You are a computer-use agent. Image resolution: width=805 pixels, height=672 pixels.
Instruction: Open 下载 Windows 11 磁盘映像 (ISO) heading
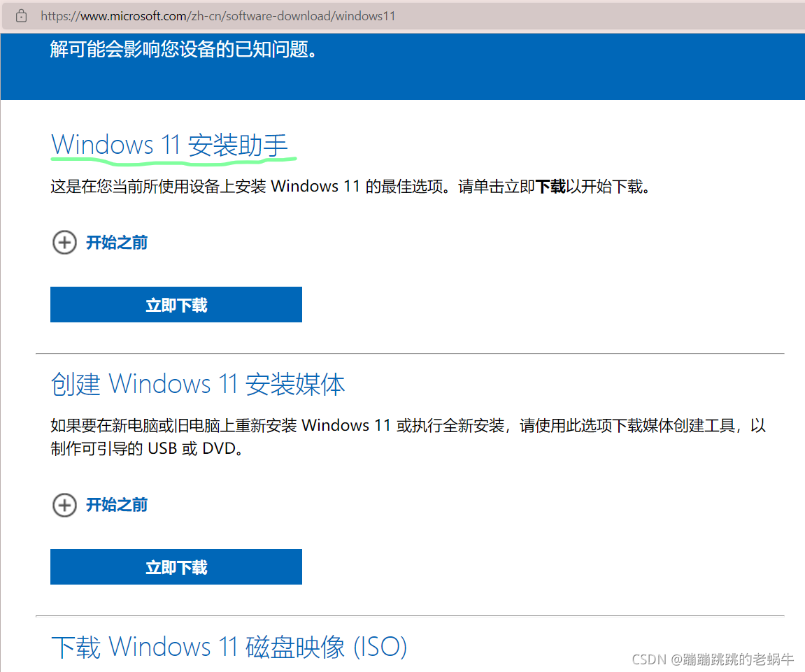click(x=229, y=647)
